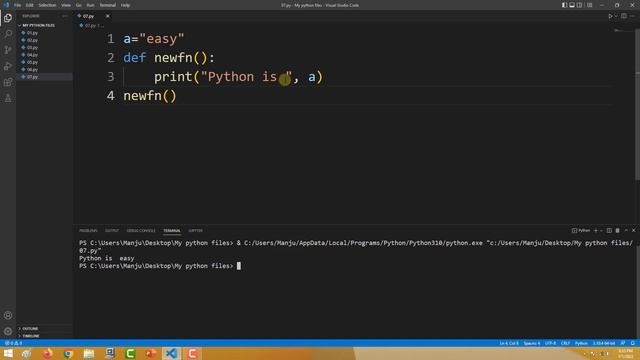Expand the Timeline section
The image size is (640, 360).
coord(44,336)
